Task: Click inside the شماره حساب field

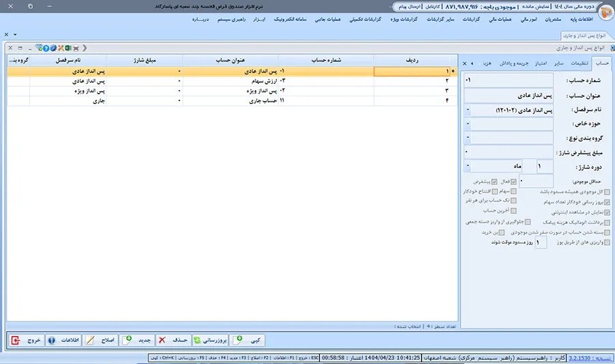Action: (x=508, y=81)
